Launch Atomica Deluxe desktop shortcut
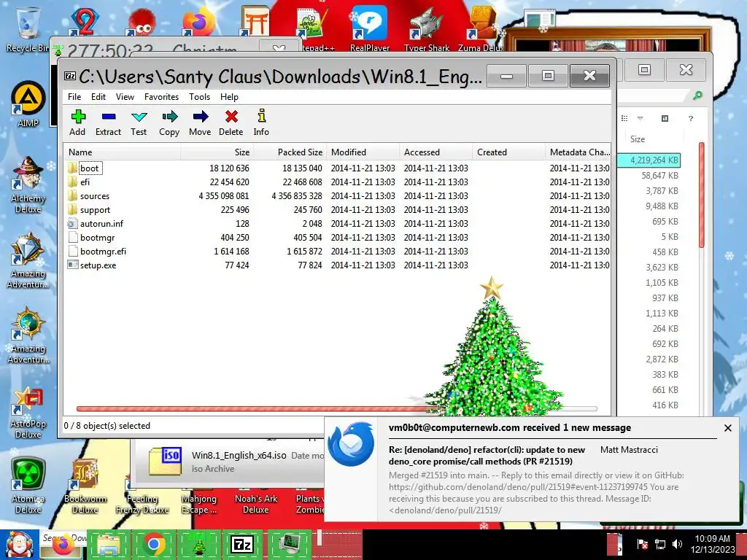747x560 pixels. [x=28, y=486]
